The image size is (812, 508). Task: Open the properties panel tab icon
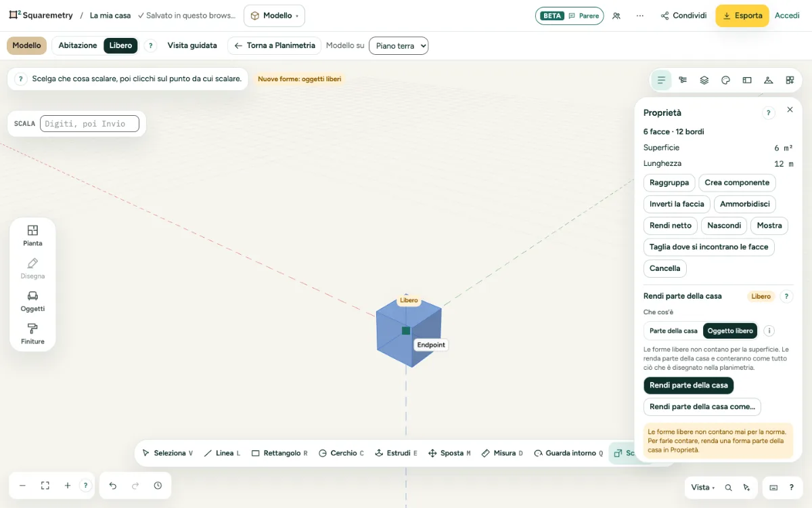pos(661,80)
